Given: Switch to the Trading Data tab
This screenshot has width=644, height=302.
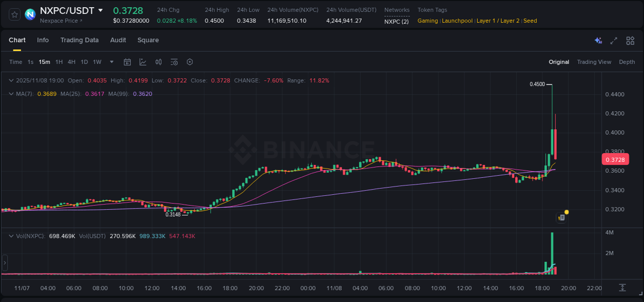Looking at the screenshot, I should (79, 40).
